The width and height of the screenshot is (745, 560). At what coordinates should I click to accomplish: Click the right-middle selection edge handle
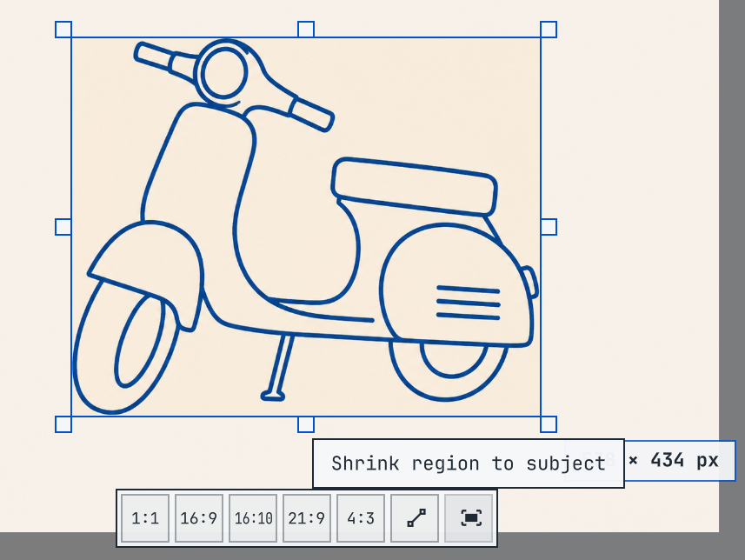549,227
